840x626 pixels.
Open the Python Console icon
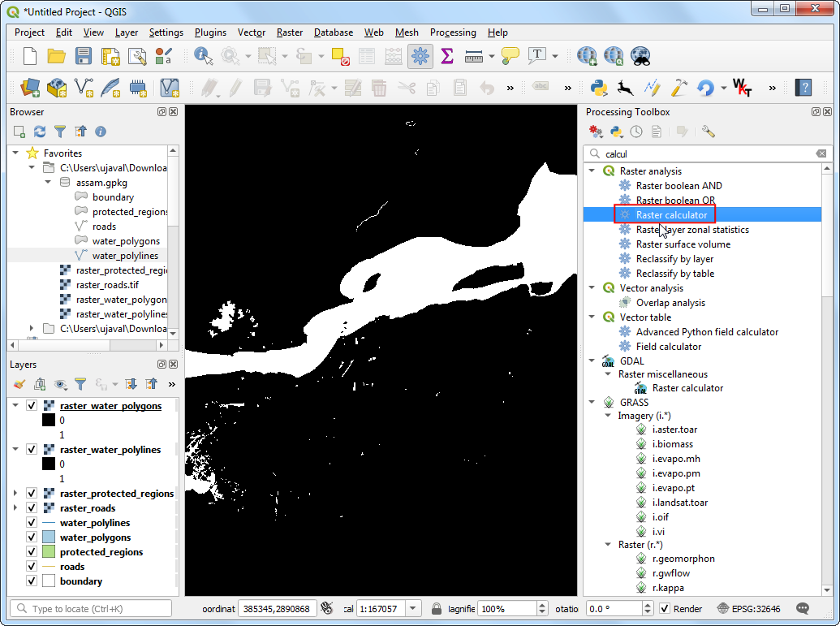[x=599, y=88]
